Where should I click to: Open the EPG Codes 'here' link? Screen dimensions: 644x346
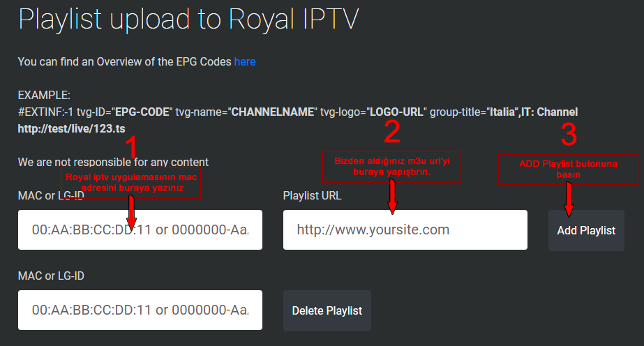pos(245,61)
